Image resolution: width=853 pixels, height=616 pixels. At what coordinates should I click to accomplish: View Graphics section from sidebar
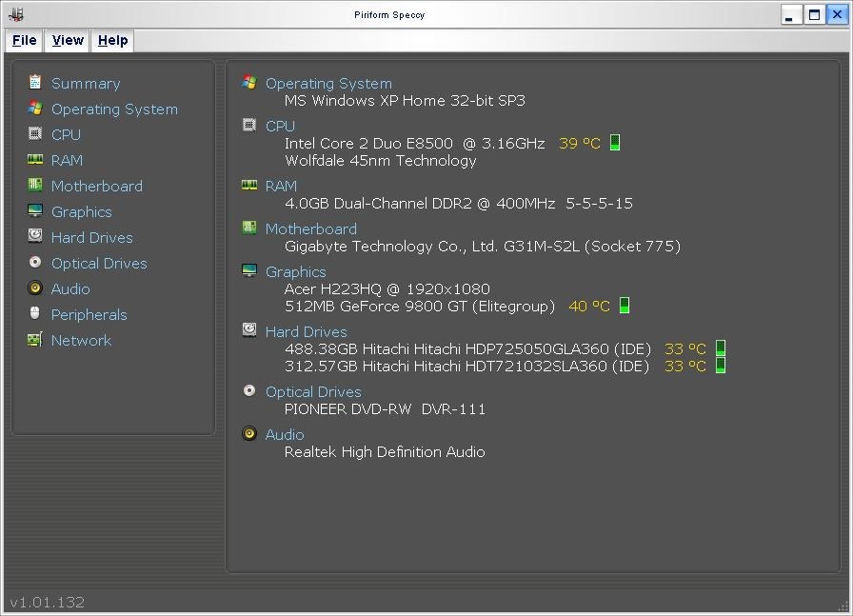point(82,211)
